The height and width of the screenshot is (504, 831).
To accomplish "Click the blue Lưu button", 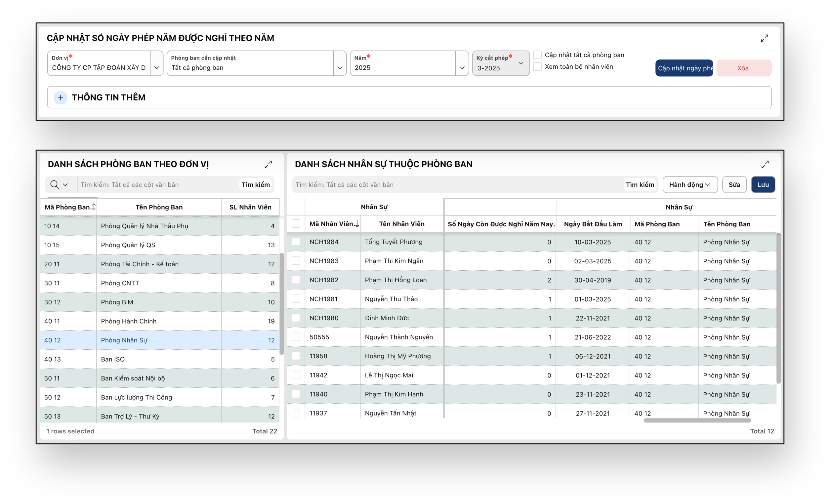I will [763, 185].
